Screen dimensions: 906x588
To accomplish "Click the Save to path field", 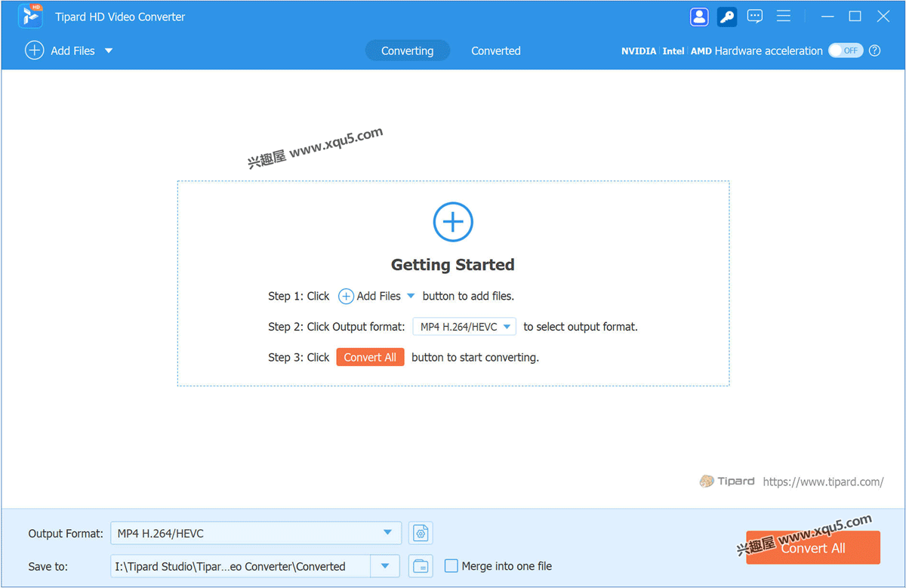I will (x=240, y=566).
